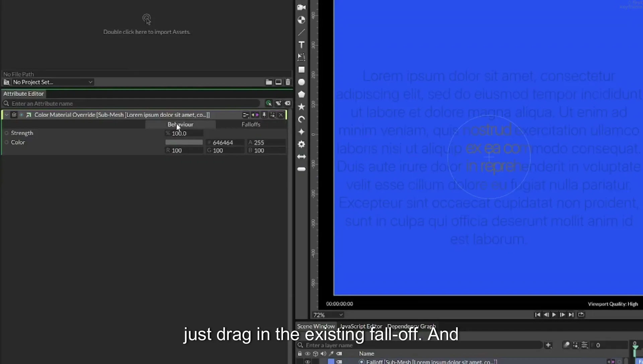The image size is (643, 364).
Task: Select the Polygon shape tool
Action: [x=301, y=94]
